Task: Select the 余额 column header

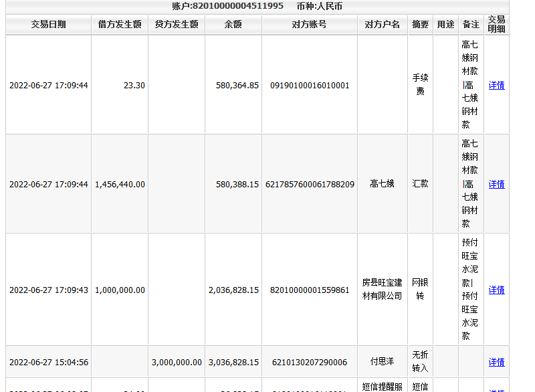Action: (x=233, y=25)
